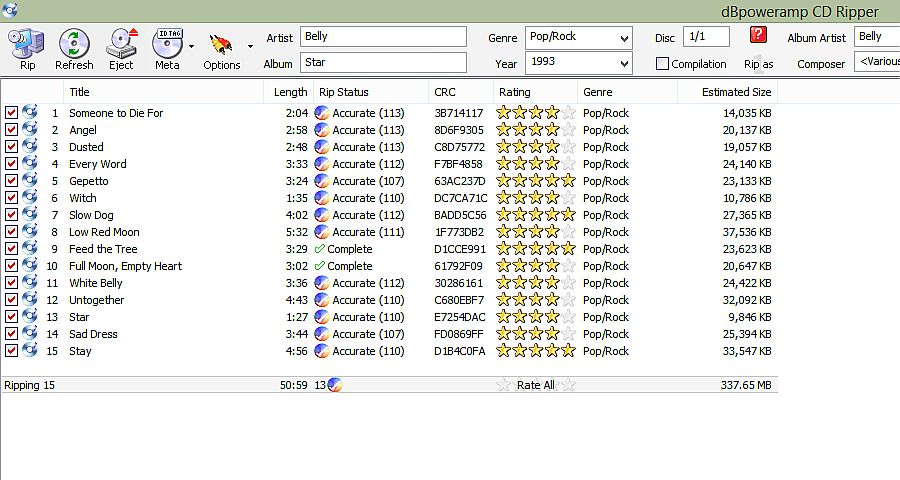900x480 pixels.
Task: Expand the Options button dropdown arrow
Action: point(250,46)
